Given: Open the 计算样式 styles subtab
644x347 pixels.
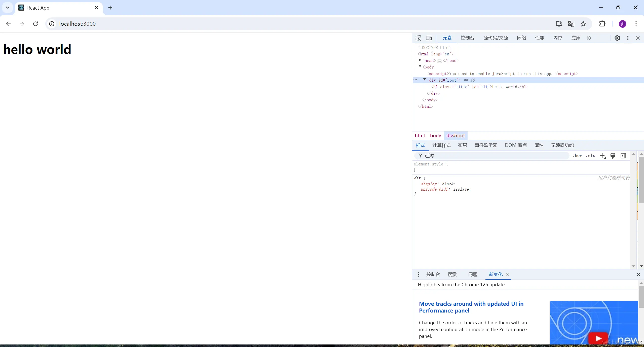Looking at the screenshot, I should (441, 145).
